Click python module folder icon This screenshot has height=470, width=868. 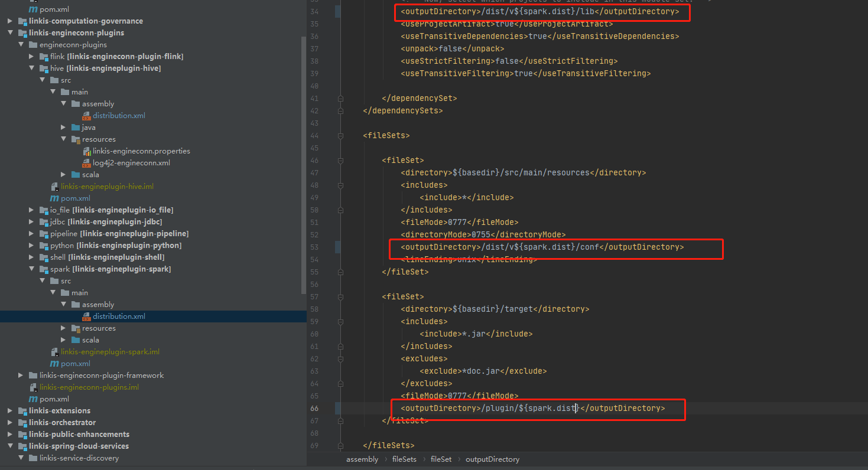tap(44, 246)
